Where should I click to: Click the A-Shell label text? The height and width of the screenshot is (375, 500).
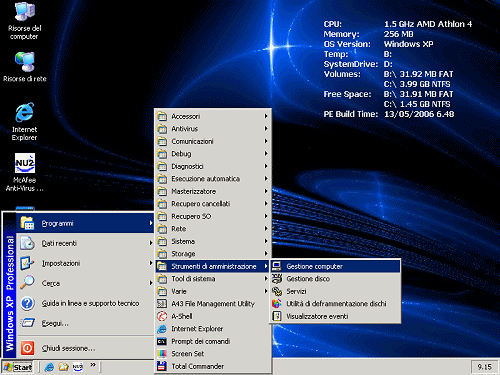coord(182,316)
